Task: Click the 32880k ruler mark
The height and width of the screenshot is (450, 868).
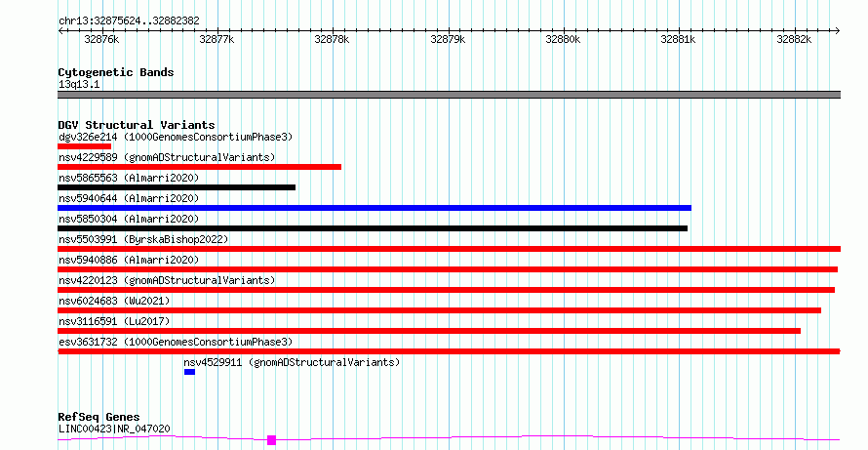Action: click(x=563, y=39)
